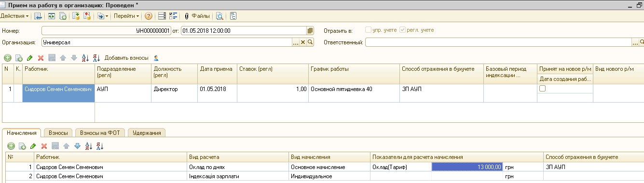Click the Вид расчета column header

coord(238,157)
